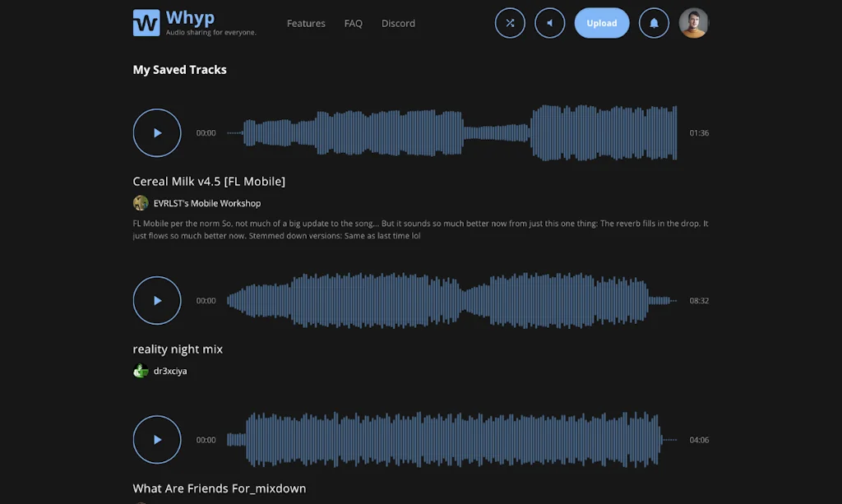Open the user profile avatar

click(693, 23)
